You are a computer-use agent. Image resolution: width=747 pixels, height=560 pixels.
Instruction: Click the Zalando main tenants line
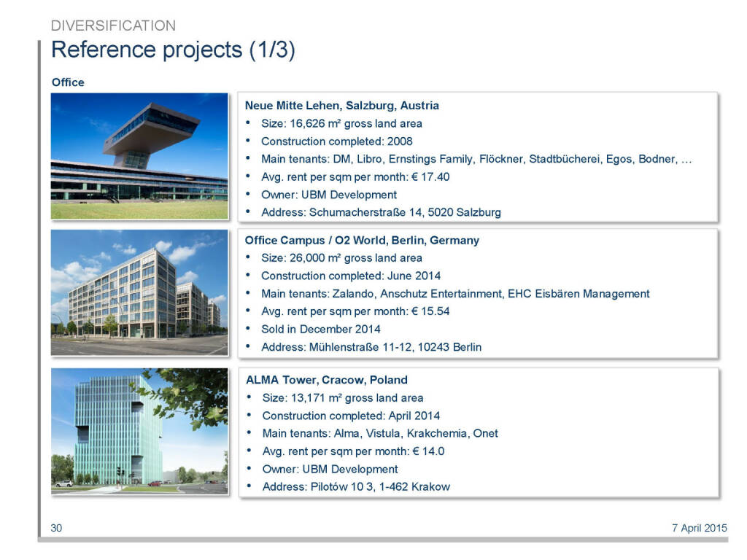[x=455, y=294]
